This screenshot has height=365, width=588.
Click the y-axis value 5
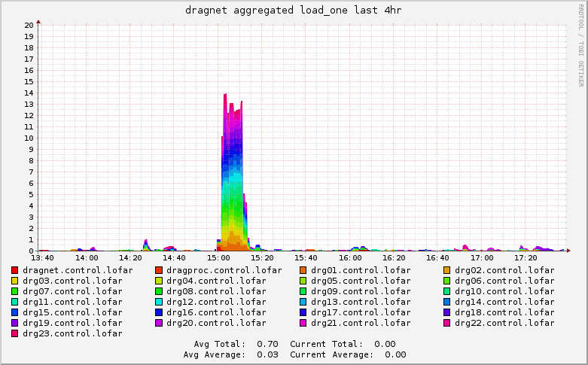click(x=31, y=194)
